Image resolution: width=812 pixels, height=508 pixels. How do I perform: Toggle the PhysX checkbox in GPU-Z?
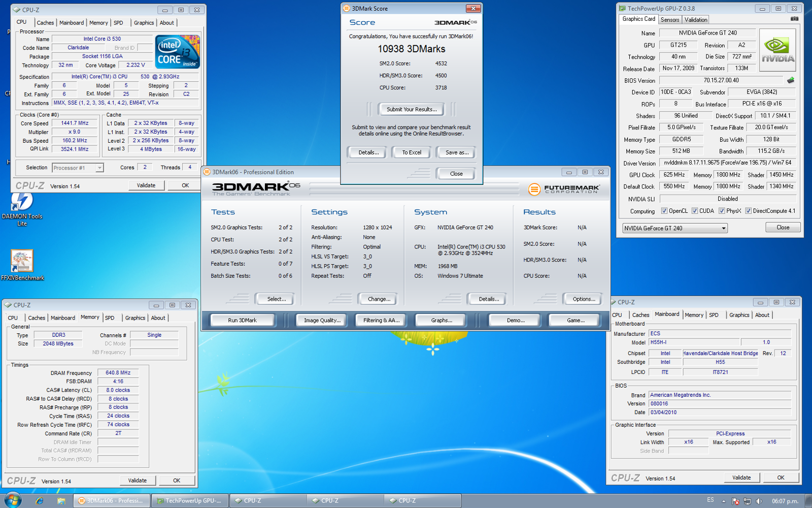pyautogui.click(x=722, y=211)
